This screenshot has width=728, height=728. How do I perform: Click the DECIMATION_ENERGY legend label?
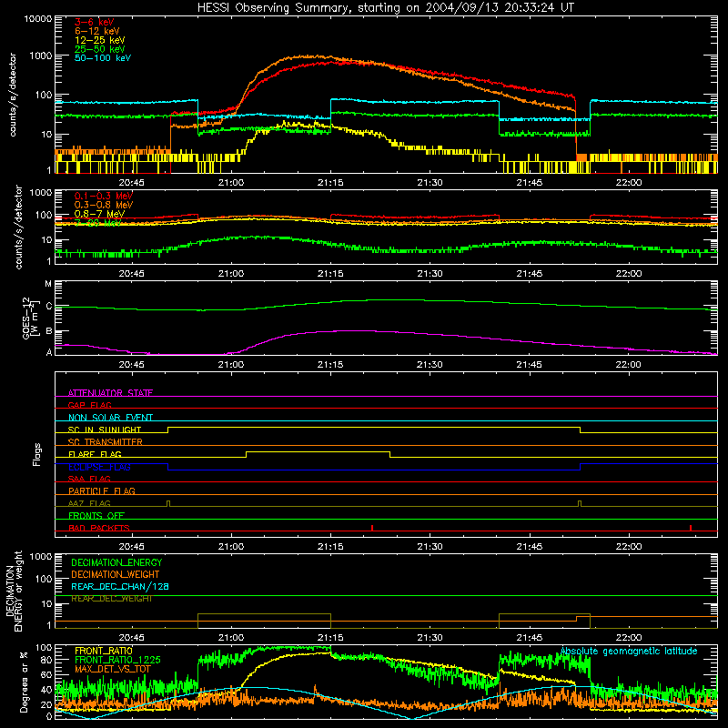(x=116, y=562)
